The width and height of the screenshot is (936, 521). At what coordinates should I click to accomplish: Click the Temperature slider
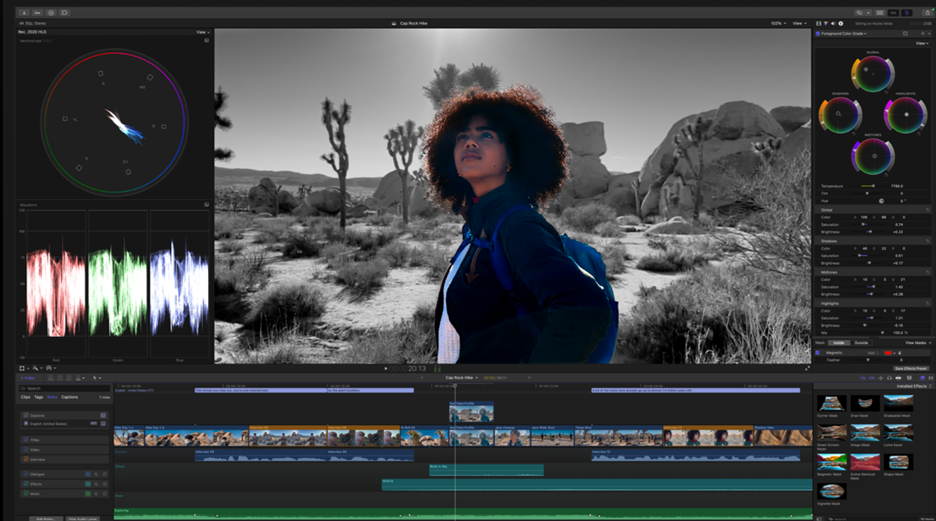[867, 186]
